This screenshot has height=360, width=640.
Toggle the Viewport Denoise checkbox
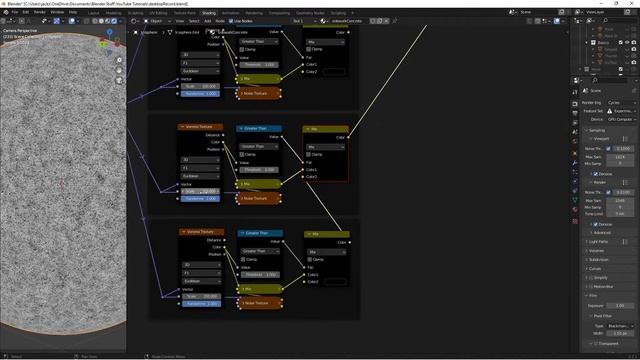(x=596, y=174)
